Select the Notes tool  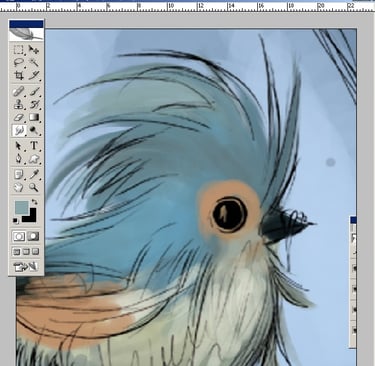point(19,174)
